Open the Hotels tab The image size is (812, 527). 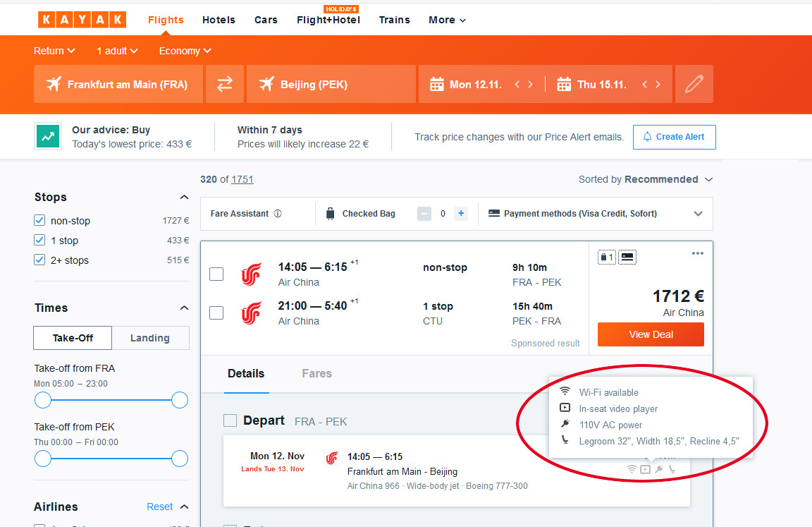[x=219, y=20]
